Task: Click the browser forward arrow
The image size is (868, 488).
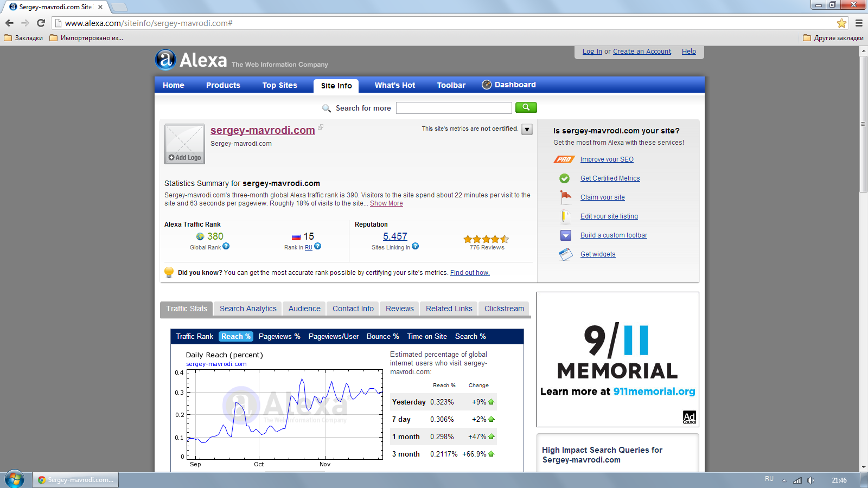Action: (x=25, y=23)
